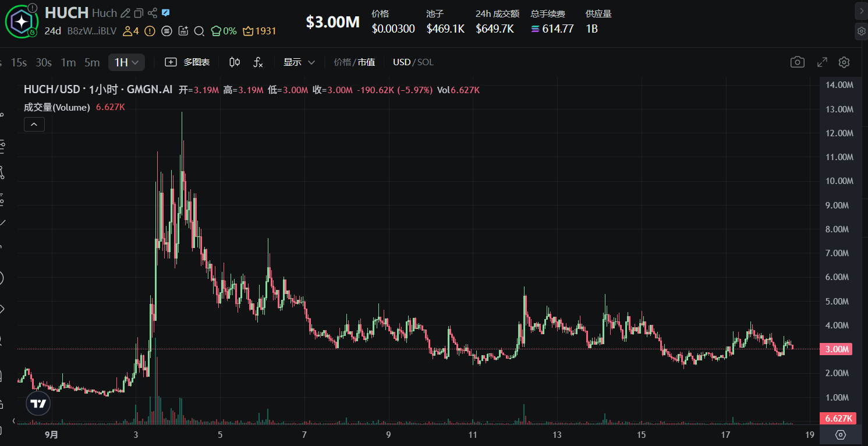Screen dimensions: 868x446
Task: Toggle chart display to 价格 price
Action: tap(342, 62)
